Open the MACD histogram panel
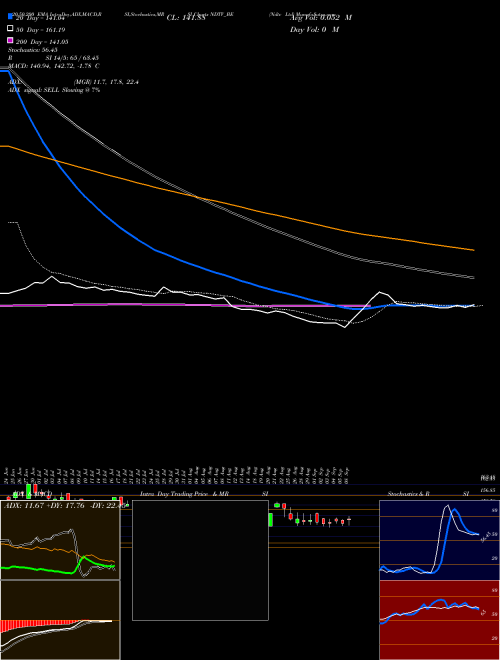The height and width of the screenshot is (660, 500). [x=60, y=620]
